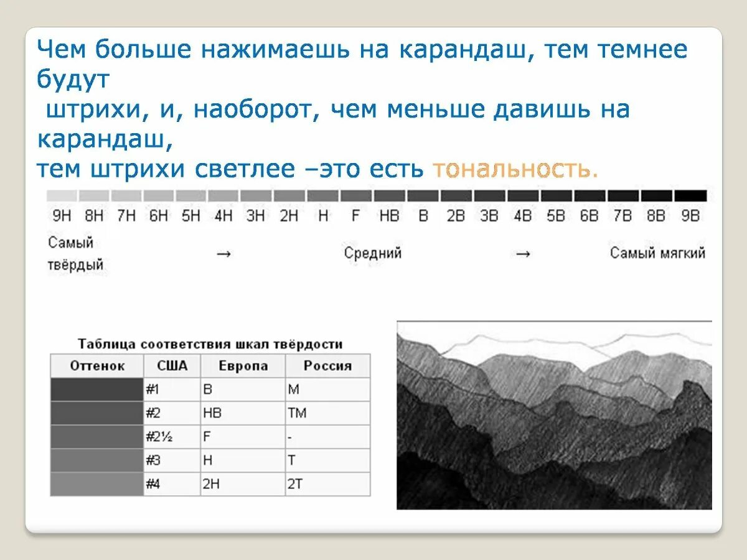Screen dimensions: 747x560
Task: Click the label '2B' on the scale
Action: (456, 217)
